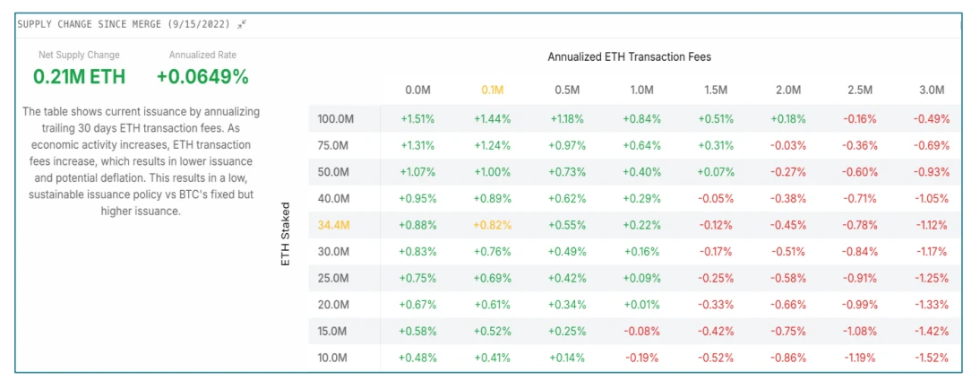Click the -0.49% cell in the 100.0M row
Image resolution: width=980 pixels, height=389 pixels.
pos(932,118)
